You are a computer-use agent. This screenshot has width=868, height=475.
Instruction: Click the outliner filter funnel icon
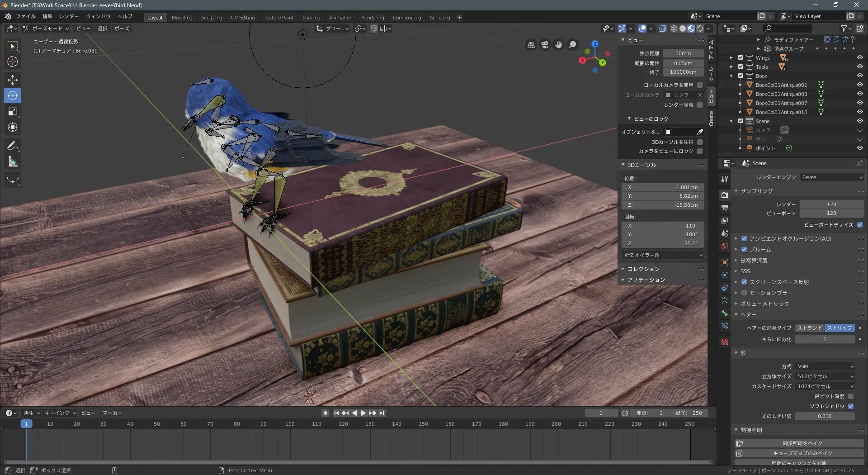[x=844, y=28]
